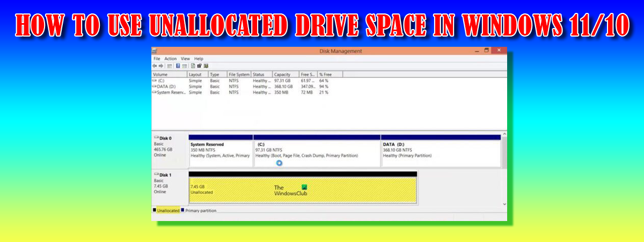Viewport: 644px width, 242px height.
Task: Click the Forward arrow toolbar icon
Action: pyautogui.click(x=160, y=66)
